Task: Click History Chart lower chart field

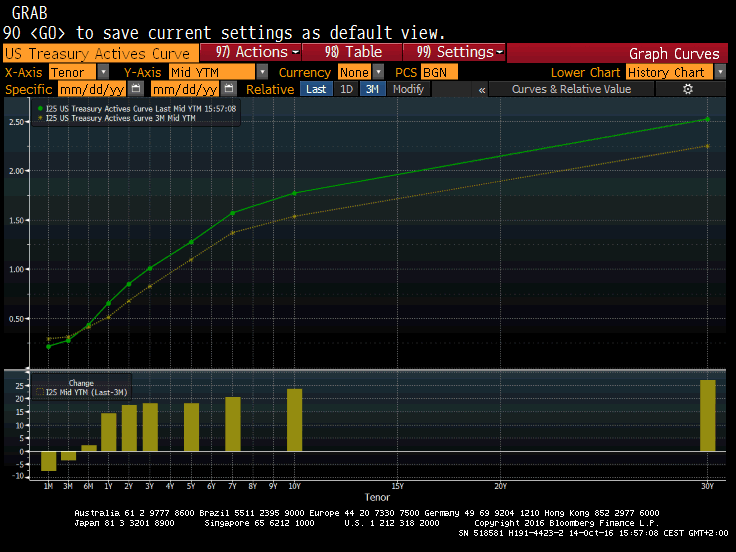Action: tap(669, 72)
